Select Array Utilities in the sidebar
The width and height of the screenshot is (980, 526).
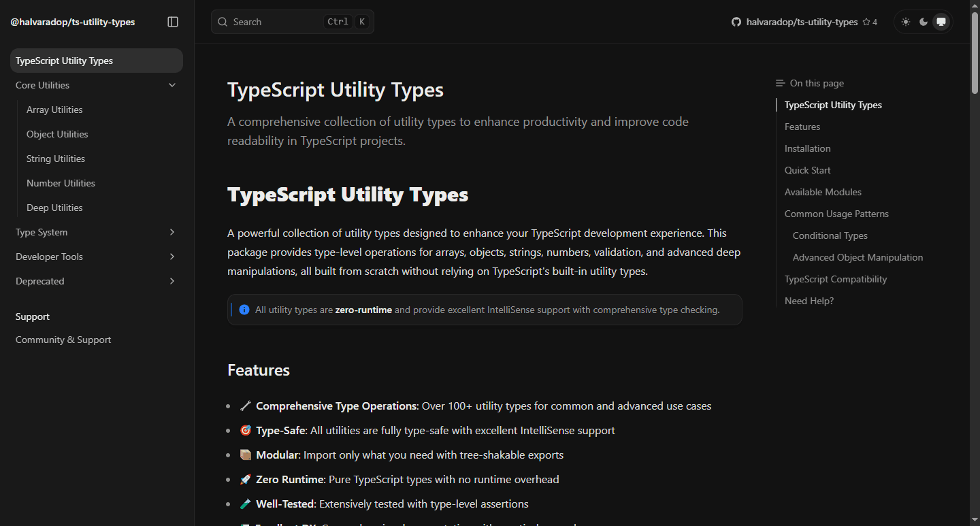(x=54, y=109)
